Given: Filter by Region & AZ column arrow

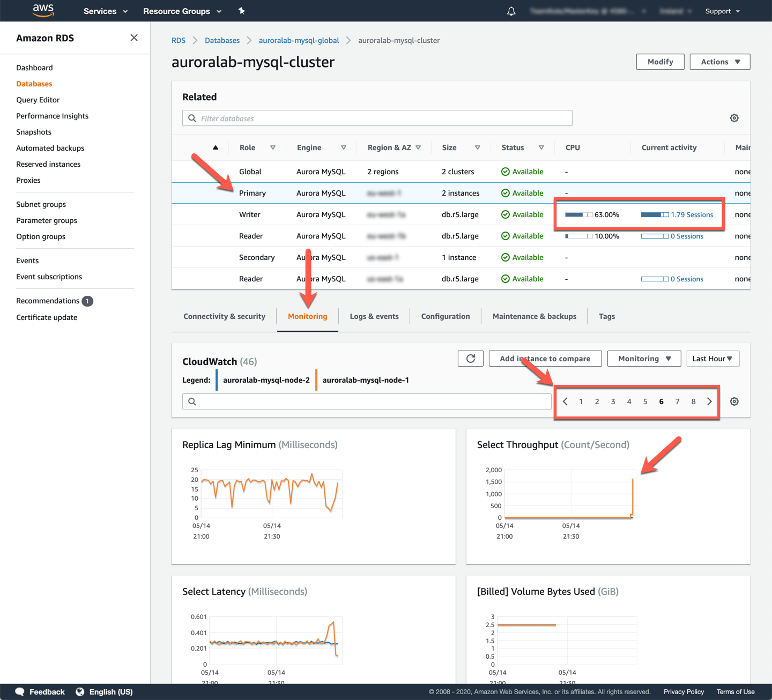Looking at the screenshot, I should tap(418, 147).
